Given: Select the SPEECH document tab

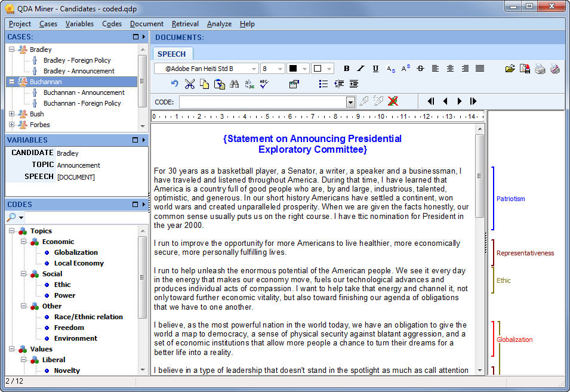Looking at the screenshot, I should point(171,54).
